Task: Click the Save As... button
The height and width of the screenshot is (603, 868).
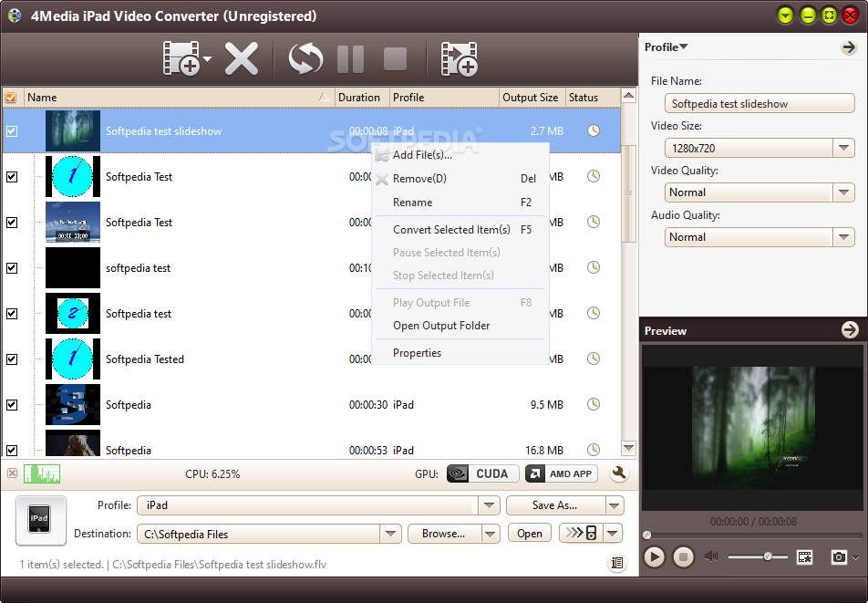Action: click(x=555, y=505)
